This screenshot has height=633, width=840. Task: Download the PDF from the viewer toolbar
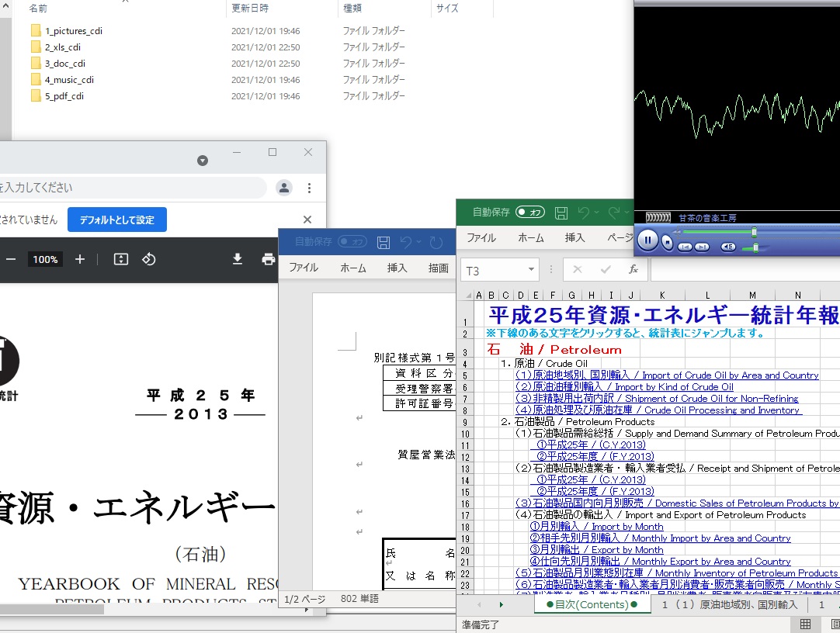coord(238,259)
